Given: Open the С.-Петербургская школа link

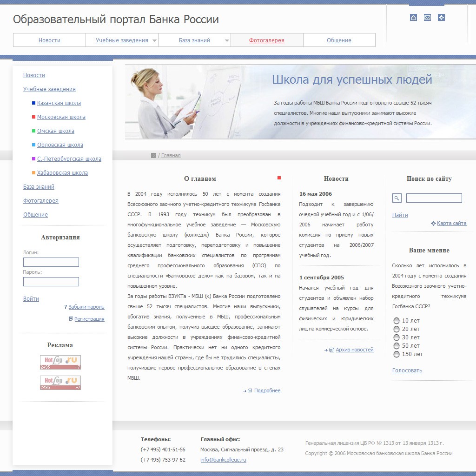Looking at the screenshot, I should 69,159.
